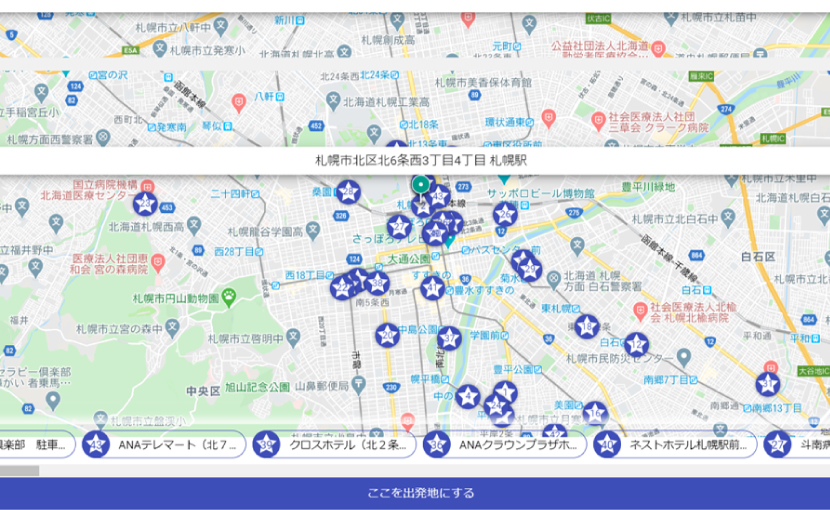The width and height of the screenshot is (830, 510).
Task: Click the 'ここを出発地にする' button
Action: [x=415, y=493]
